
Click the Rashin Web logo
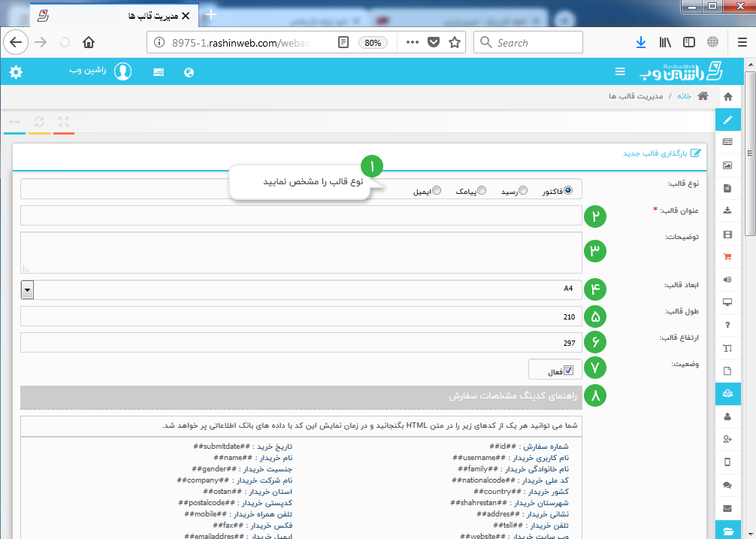click(x=681, y=72)
